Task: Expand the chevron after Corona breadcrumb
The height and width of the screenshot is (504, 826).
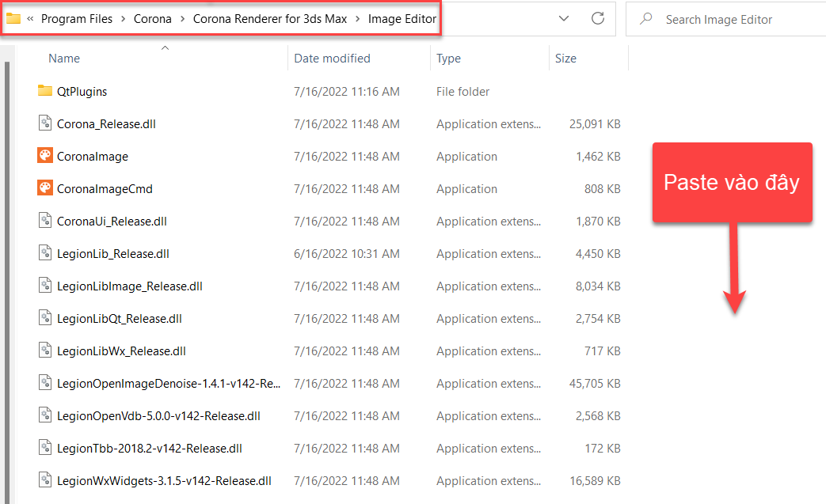Action: click(x=182, y=19)
